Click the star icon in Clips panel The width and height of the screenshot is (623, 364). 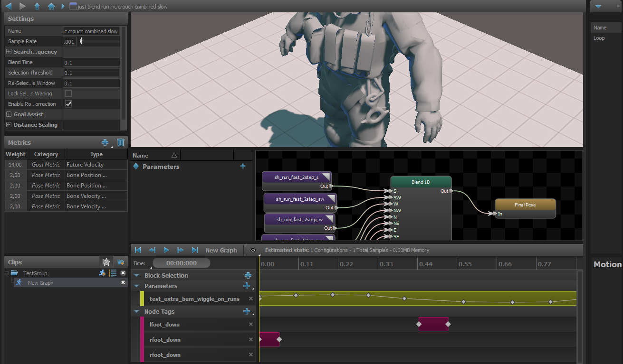pyautogui.click(x=106, y=262)
